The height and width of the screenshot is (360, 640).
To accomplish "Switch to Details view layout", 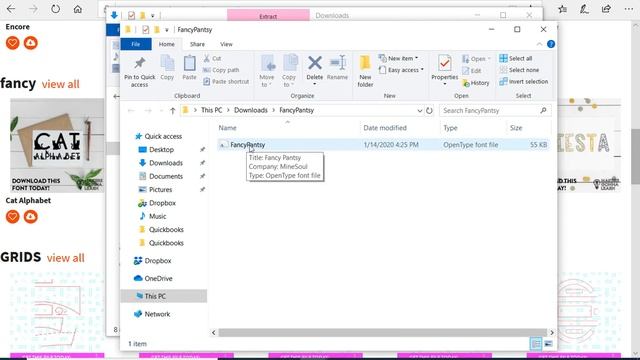I will pyautogui.click(x=536, y=344).
